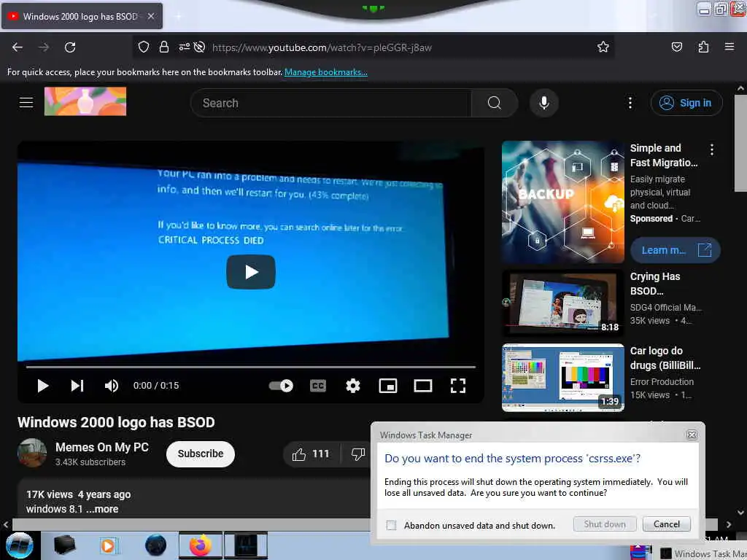Enter full screen video mode
Viewport: 747px width, 560px height.
click(458, 386)
